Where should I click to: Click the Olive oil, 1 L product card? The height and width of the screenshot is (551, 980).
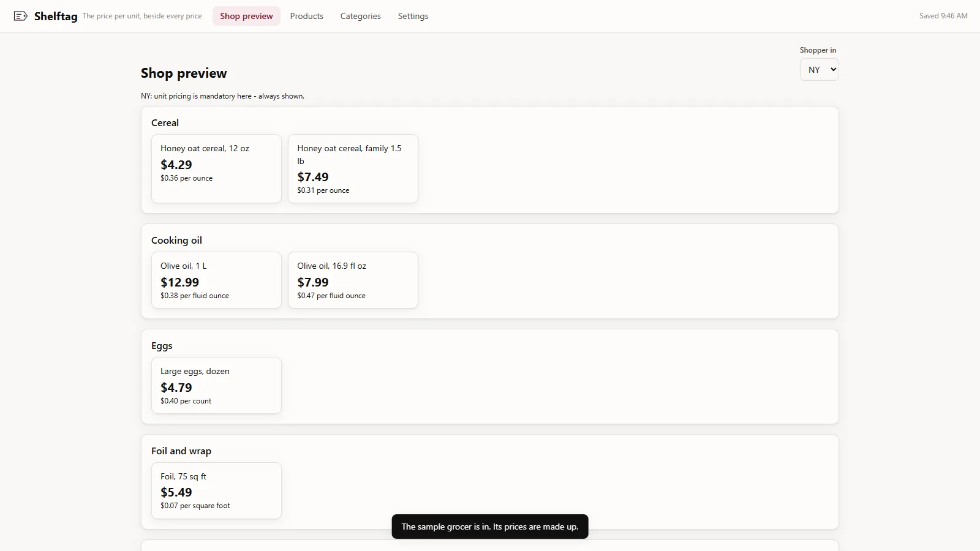pos(216,280)
